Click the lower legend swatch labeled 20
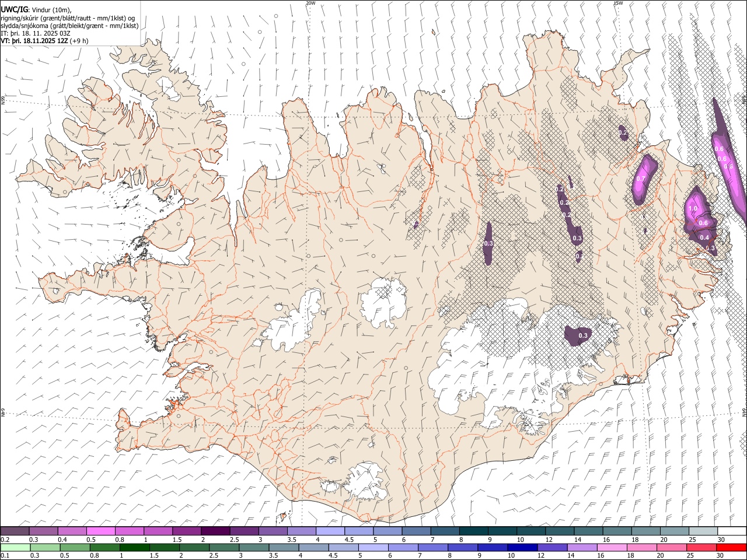747x560 pixels. 672,548
